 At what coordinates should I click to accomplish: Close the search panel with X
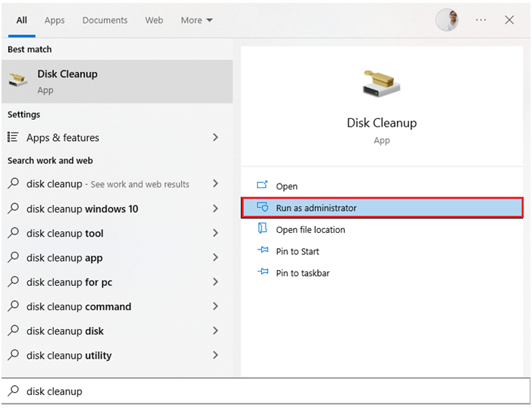(x=509, y=20)
